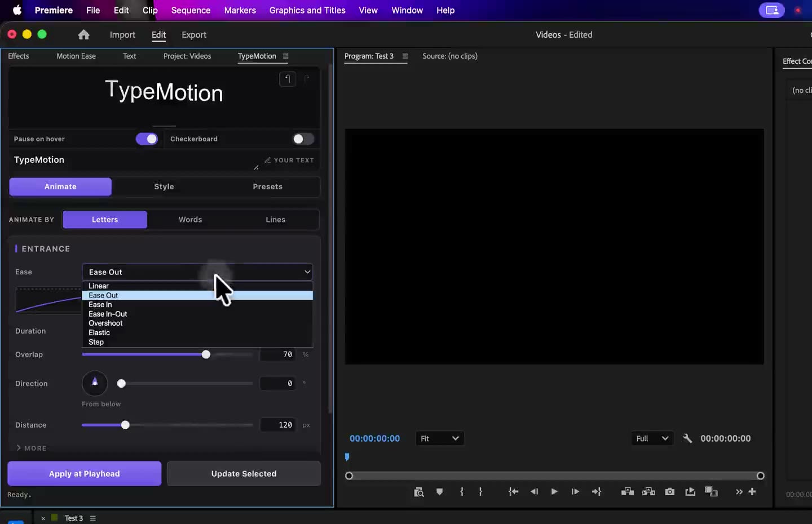Open the Fit zoom level dropdown
The height and width of the screenshot is (524, 812).
(440, 438)
